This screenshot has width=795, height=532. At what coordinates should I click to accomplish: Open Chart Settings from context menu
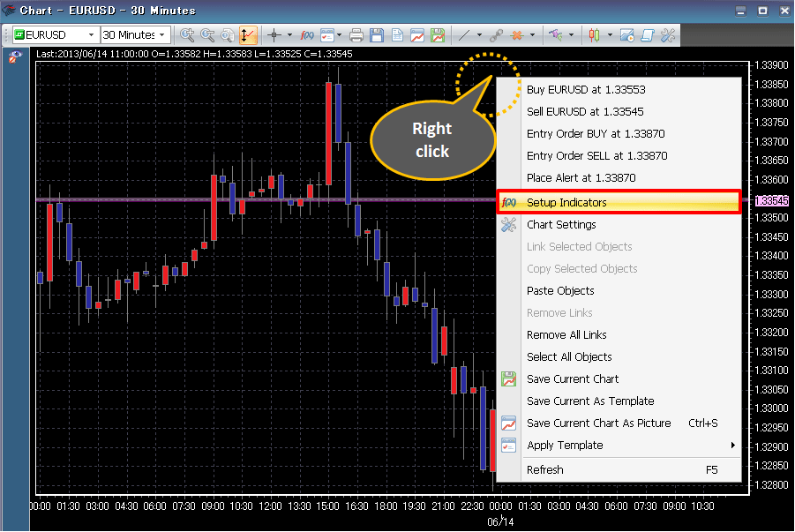(x=619, y=225)
